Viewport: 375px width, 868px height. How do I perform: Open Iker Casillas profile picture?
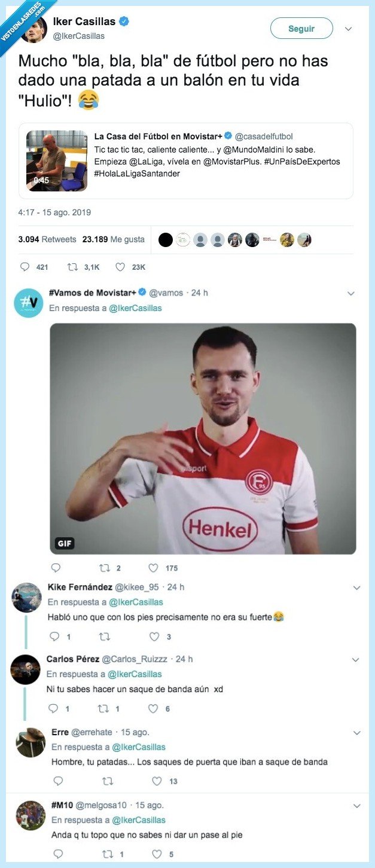pos(33,29)
